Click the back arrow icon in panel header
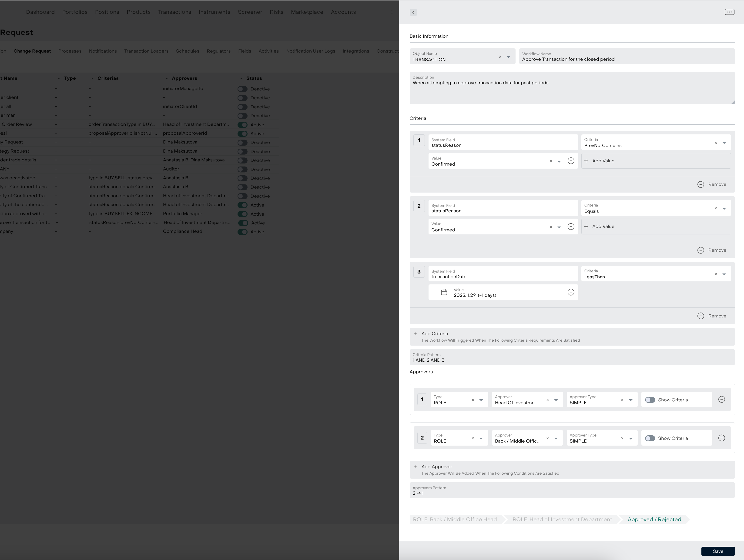744x560 pixels. click(x=413, y=12)
